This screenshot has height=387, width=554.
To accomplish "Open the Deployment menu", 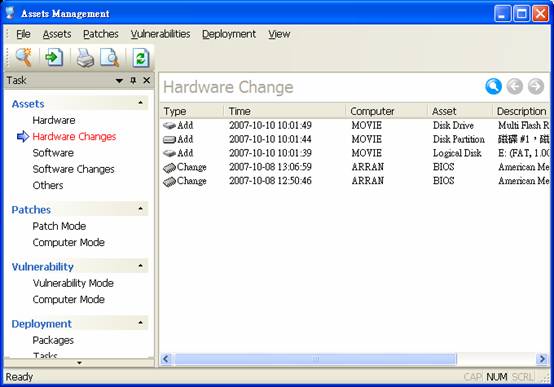I will tap(229, 34).
